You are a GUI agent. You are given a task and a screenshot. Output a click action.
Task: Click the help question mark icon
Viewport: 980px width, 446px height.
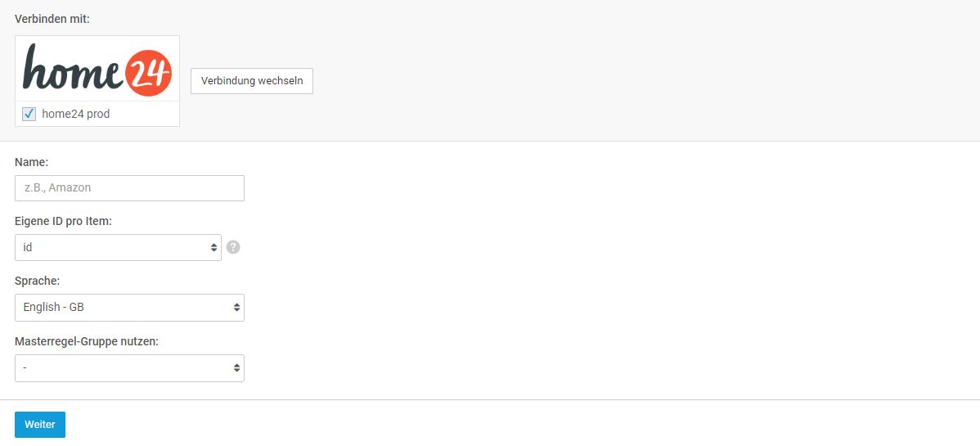coord(233,247)
